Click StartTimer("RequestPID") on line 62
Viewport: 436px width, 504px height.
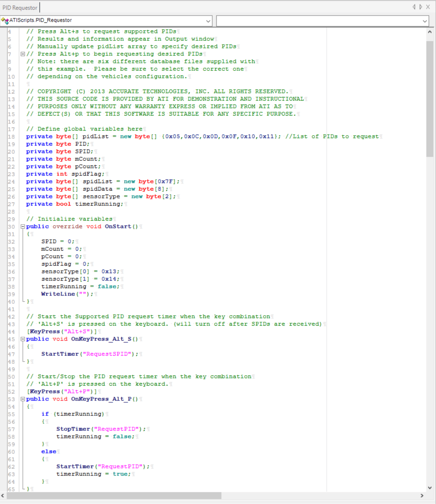click(x=103, y=467)
